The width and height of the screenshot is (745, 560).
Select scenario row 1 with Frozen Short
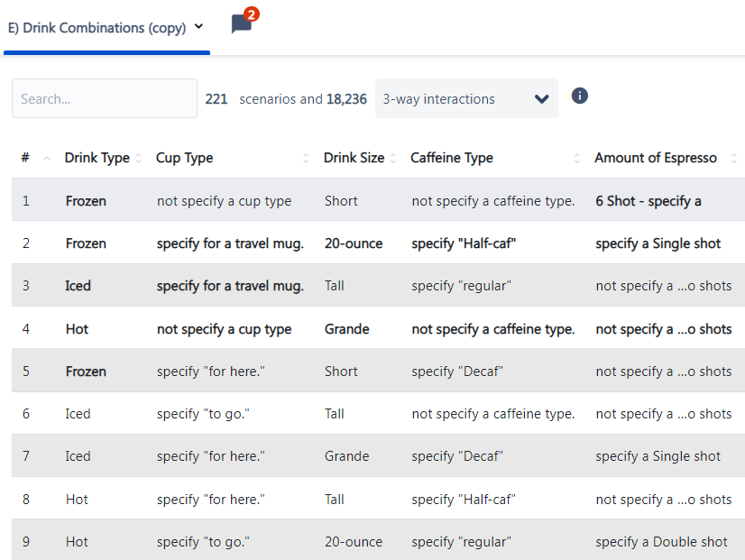[378, 200]
